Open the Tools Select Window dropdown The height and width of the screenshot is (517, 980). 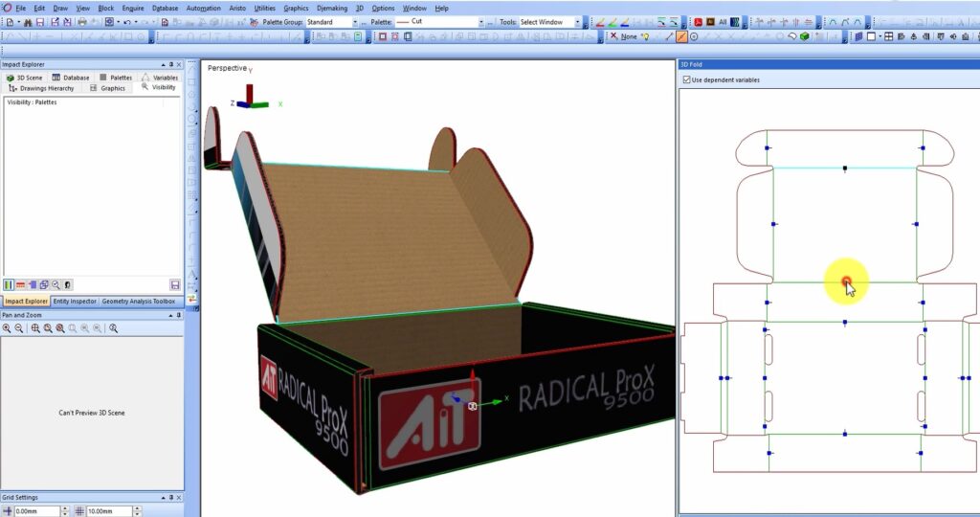pyautogui.click(x=577, y=23)
